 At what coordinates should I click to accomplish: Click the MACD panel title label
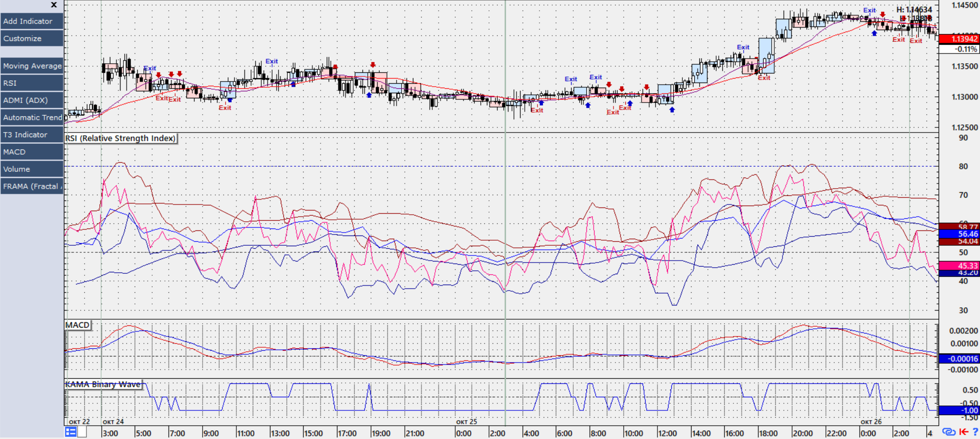tap(78, 325)
